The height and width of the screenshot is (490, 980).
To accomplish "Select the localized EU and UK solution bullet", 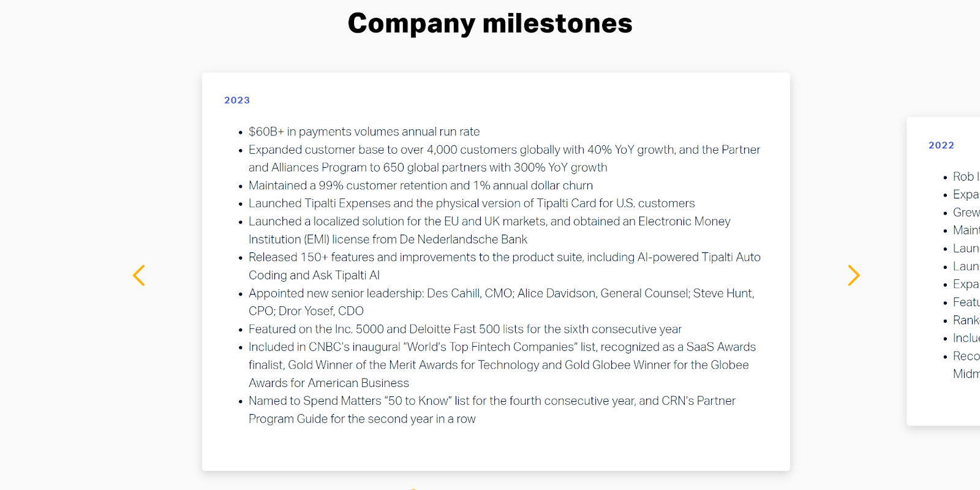I will pyautogui.click(x=489, y=230).
